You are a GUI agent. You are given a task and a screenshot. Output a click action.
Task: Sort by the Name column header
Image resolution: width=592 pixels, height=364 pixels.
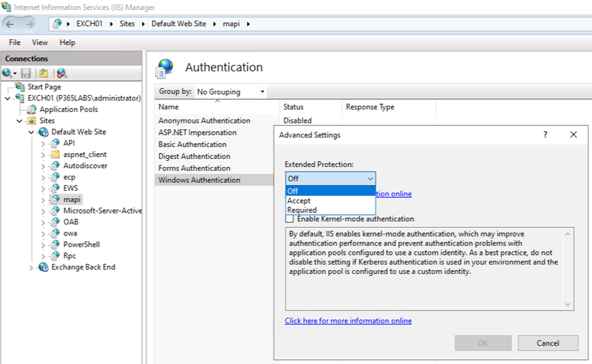tap(217, 107)
